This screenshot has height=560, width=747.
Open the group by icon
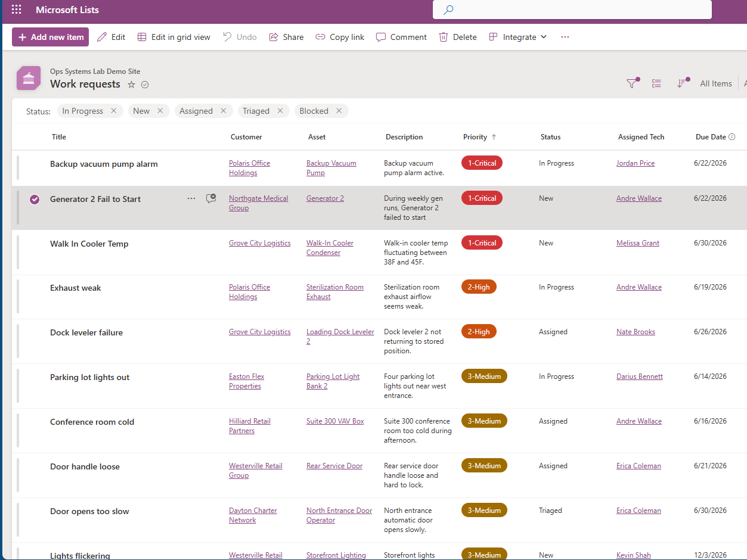656,83
